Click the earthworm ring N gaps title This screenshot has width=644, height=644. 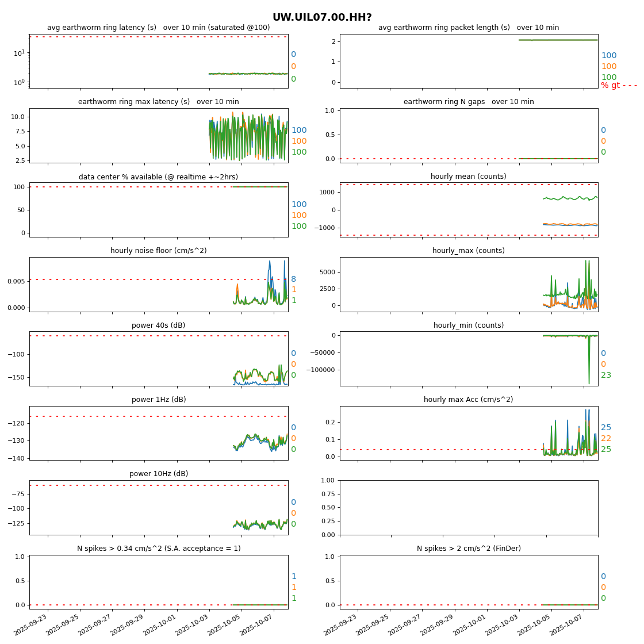click(x=469, y=102)
